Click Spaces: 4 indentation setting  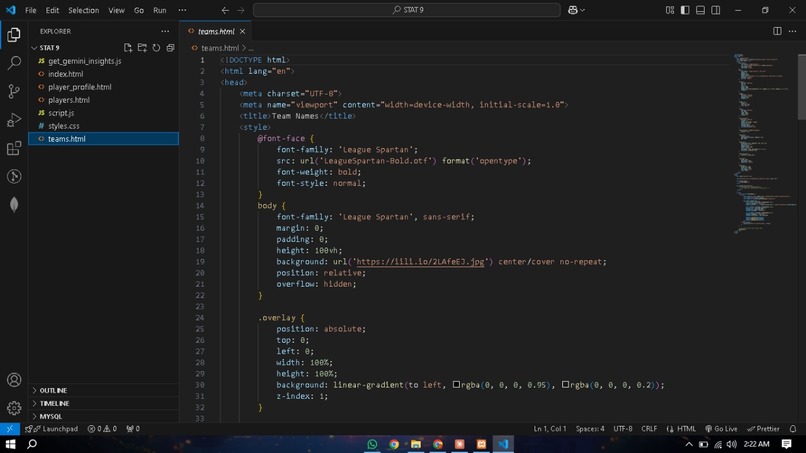click(590, 428)
